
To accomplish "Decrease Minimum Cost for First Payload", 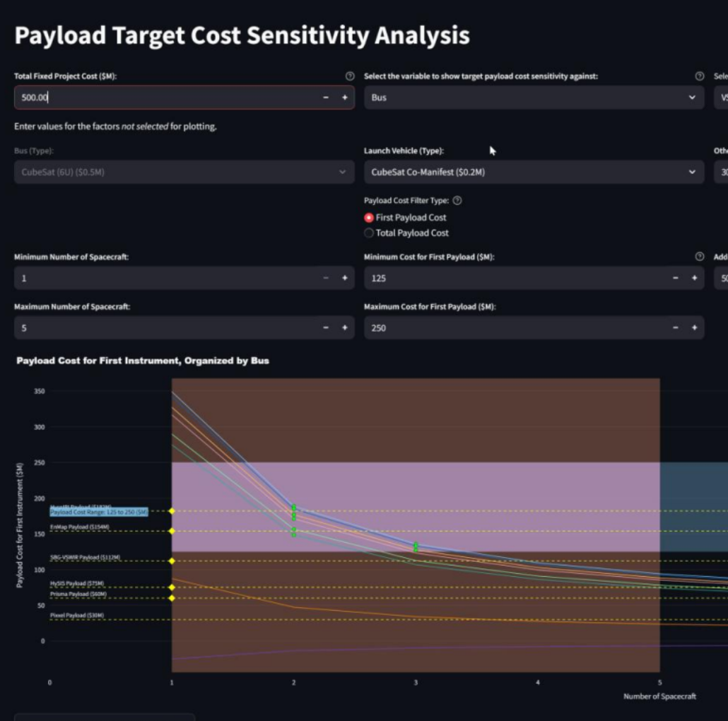I will coord(676,279).
